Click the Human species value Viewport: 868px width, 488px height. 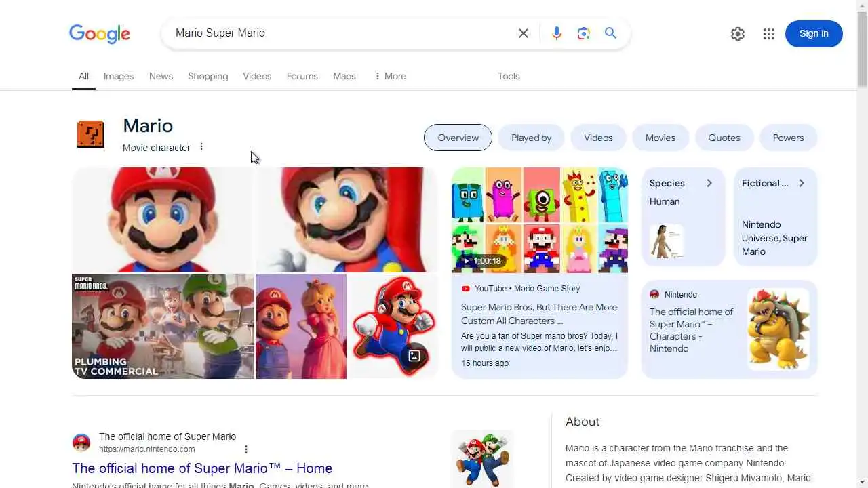coord(665,201)
